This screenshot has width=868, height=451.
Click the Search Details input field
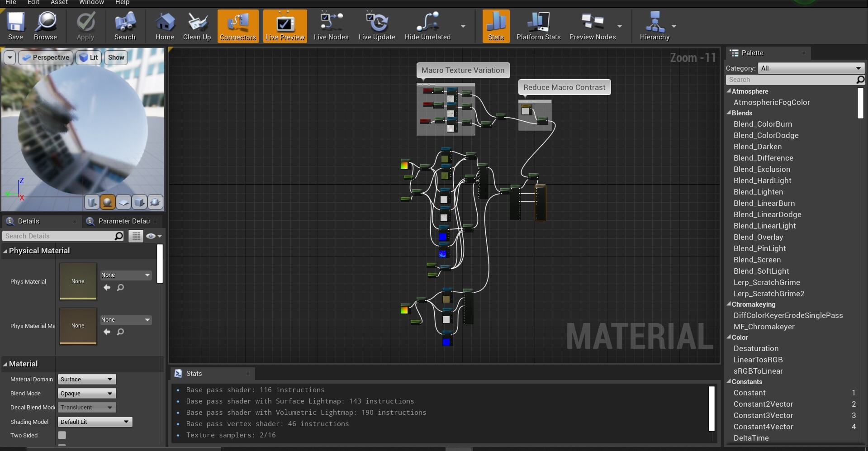pos(59,236)
